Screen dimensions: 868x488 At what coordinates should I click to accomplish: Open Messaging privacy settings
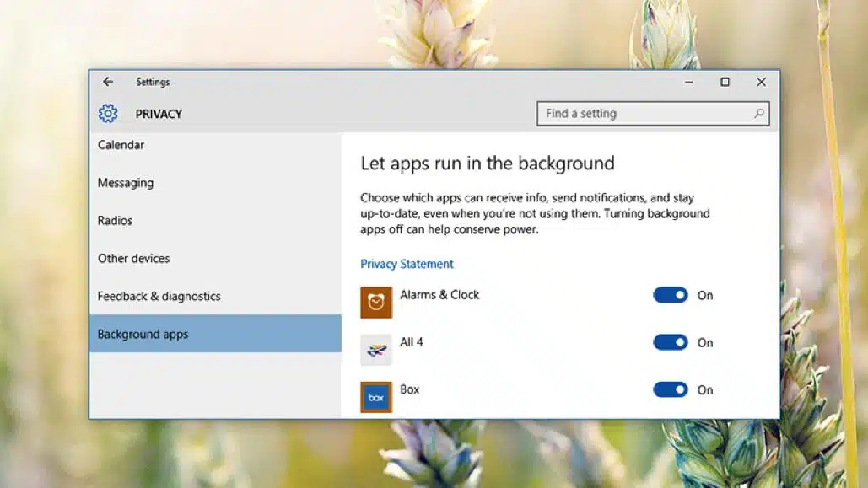pos(126,182)
